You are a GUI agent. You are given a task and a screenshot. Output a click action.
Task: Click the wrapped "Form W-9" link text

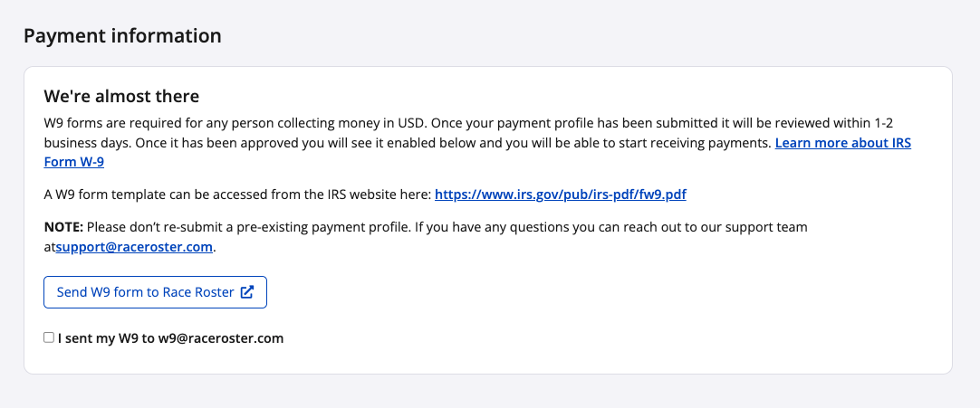pyautogui.click(x=81, y=163)
